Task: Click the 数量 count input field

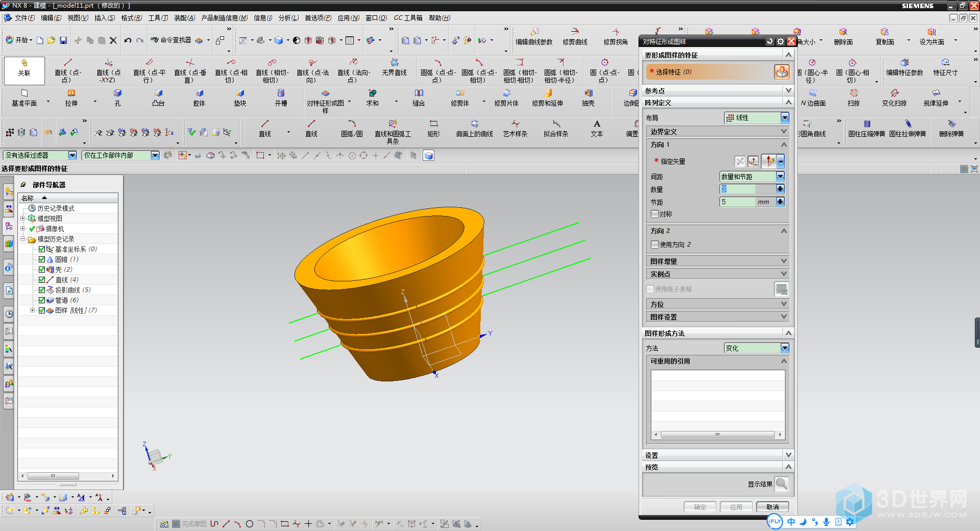Action: [x=738, y=189]
